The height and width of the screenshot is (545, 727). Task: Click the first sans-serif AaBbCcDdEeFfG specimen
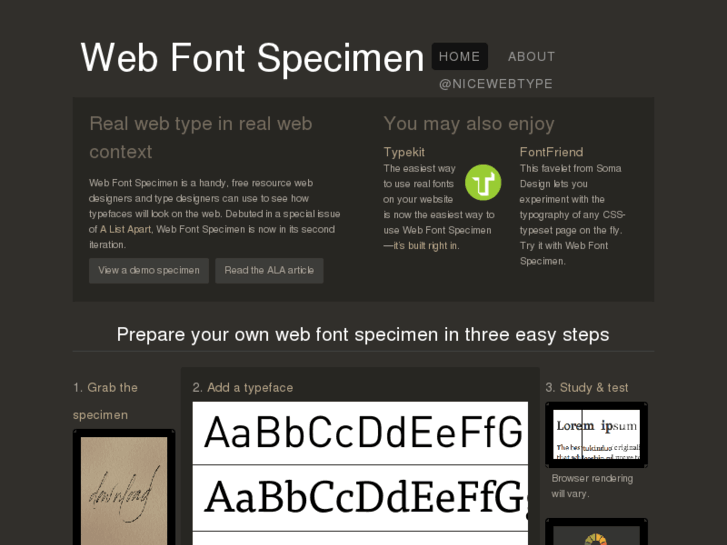coord(360,433)
